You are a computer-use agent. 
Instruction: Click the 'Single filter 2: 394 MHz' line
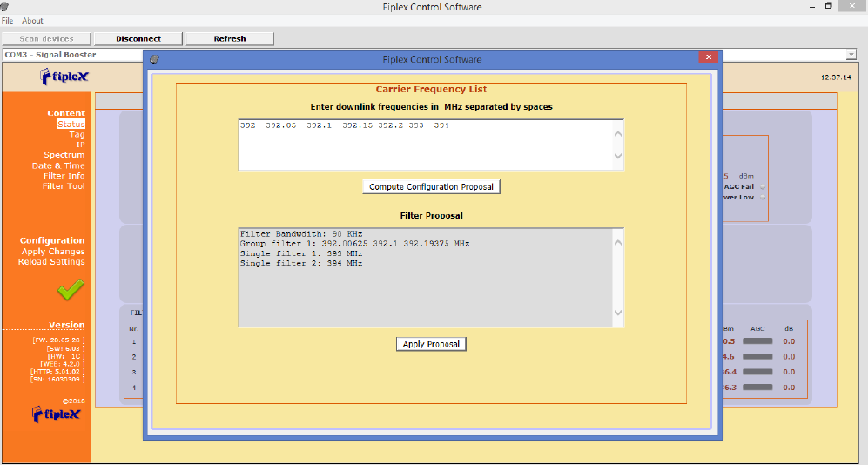[301, 264]
